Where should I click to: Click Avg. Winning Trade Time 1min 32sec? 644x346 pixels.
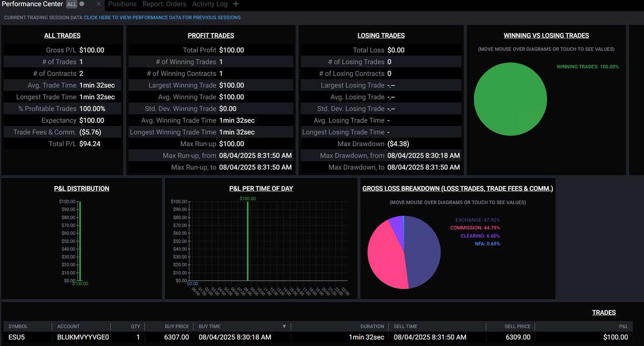237,120
